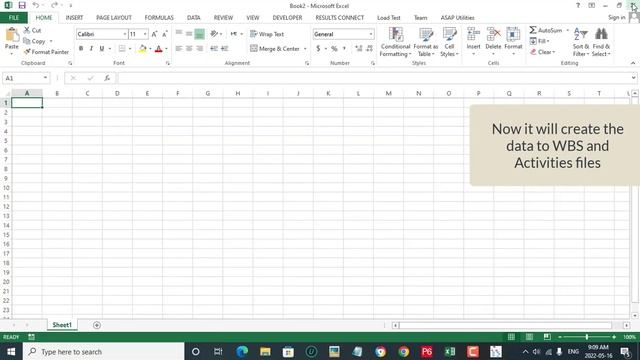Click the zoom slider handle
This screenshot has height=360, width=640.
(587, 337)
